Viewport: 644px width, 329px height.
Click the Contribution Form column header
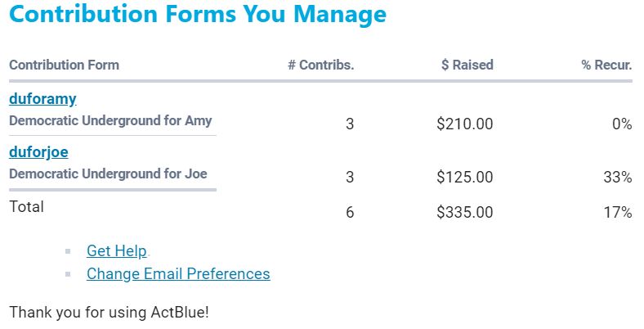point(64,65)
